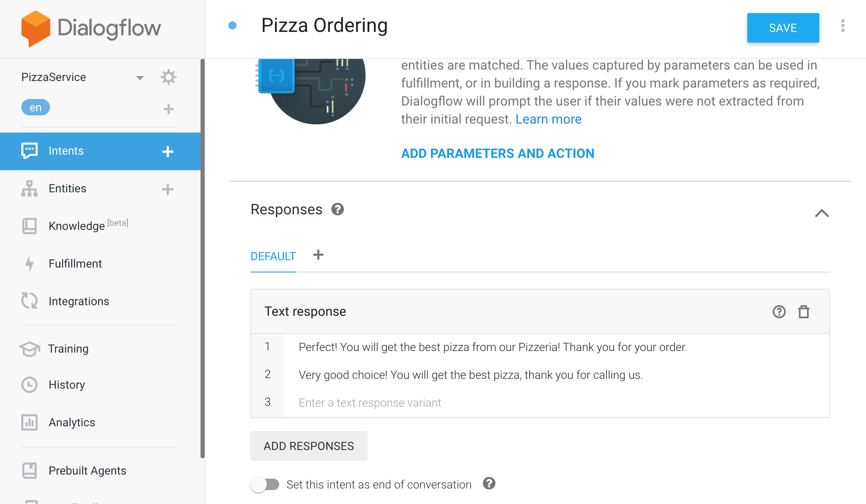Click ADD PARAMETERS AND ACTION link
Image resolution: width=866 pixels, height=504 pixels.
[x=498, y=153]
